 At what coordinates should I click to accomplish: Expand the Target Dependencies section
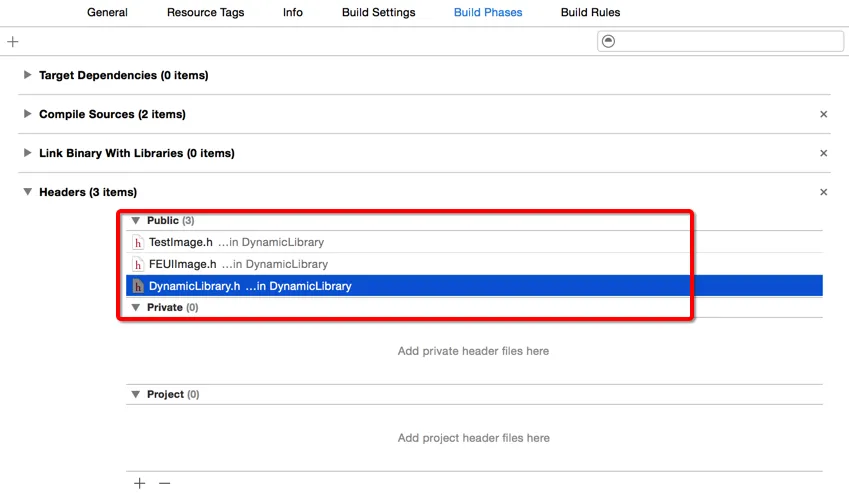click(x=27, y=75)
